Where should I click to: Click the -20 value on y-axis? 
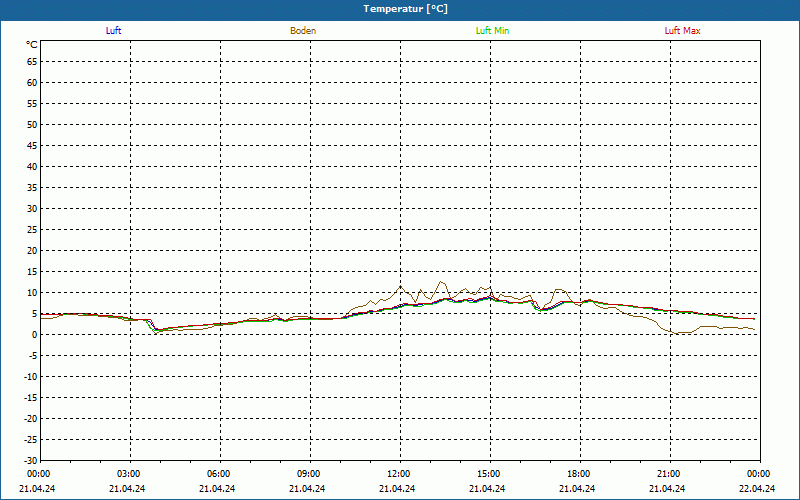click(31, 419)
